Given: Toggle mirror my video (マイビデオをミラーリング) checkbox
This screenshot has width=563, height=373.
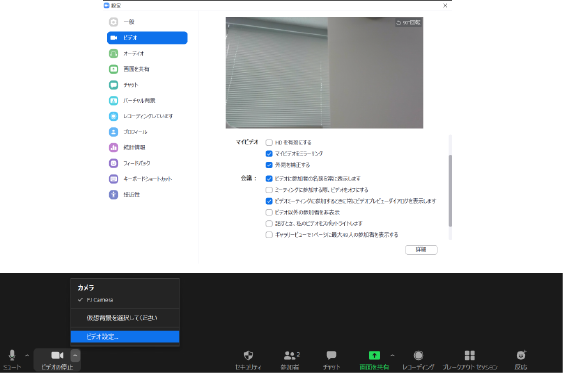Looking at the screenshot, I should [x=269, y=154].
